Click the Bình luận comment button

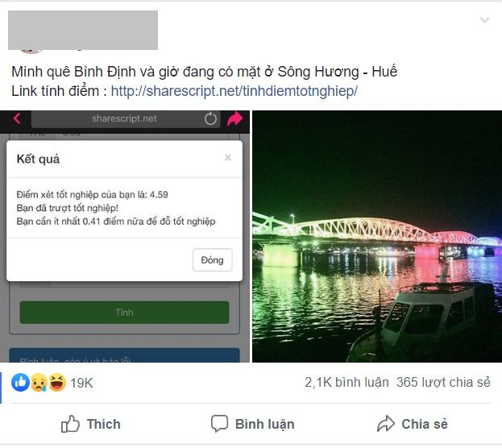(x=252, y=424)
